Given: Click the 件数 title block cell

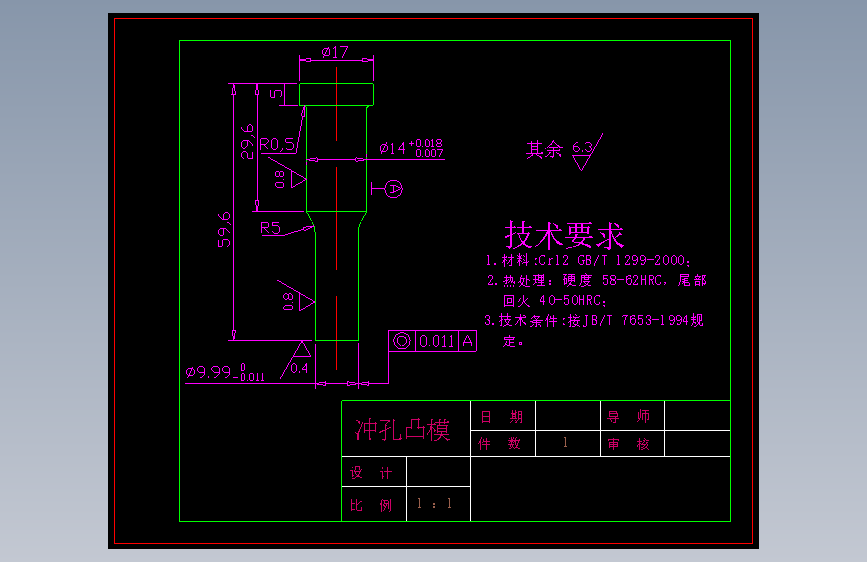Looking at the screenshot, I should pos(503,444).
